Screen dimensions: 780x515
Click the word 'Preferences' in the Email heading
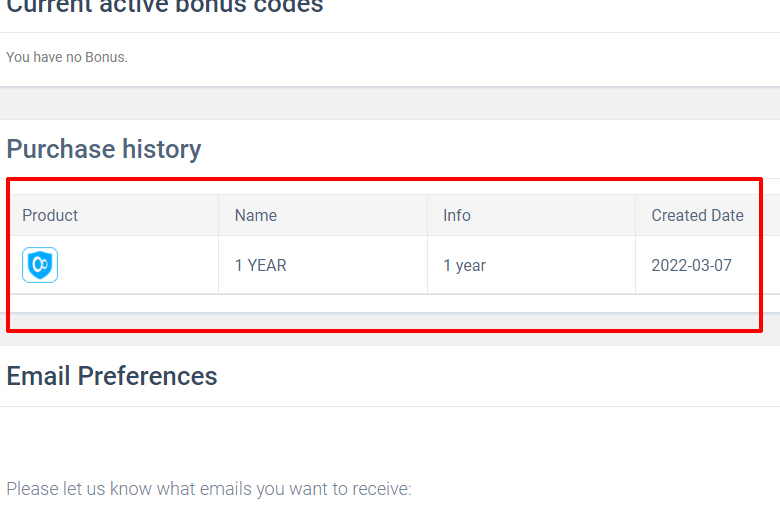147,376
